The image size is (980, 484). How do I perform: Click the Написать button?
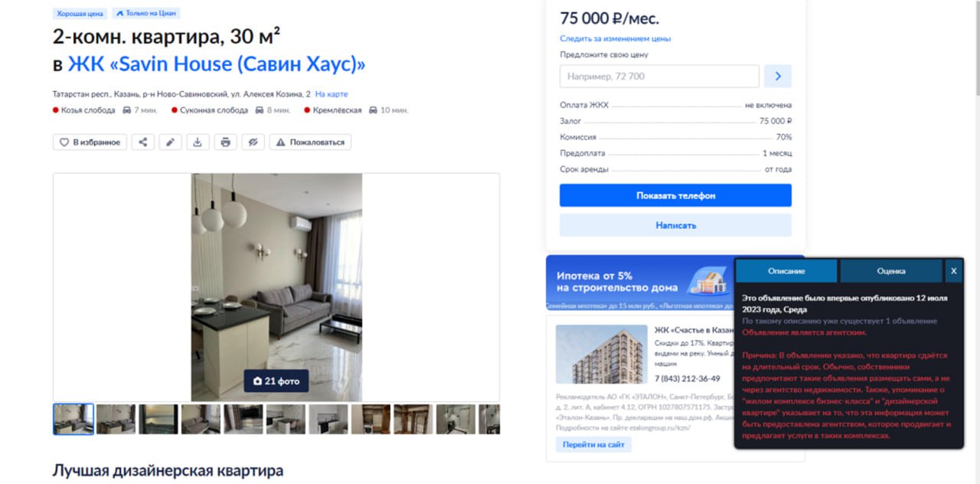(675, 225)
